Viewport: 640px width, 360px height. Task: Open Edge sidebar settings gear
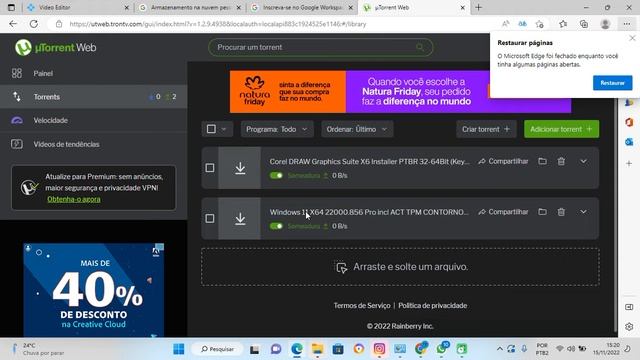629,327
